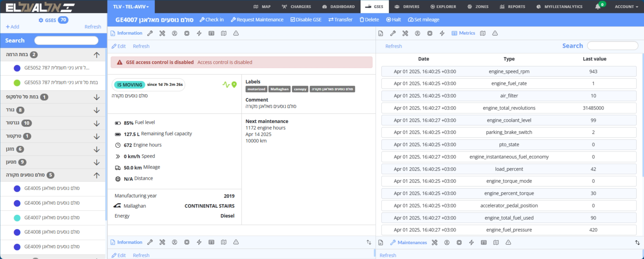Switch to the Maintenances tab
Image resolution: width=644 pixels, height=259 pixels.
point(408,243)
